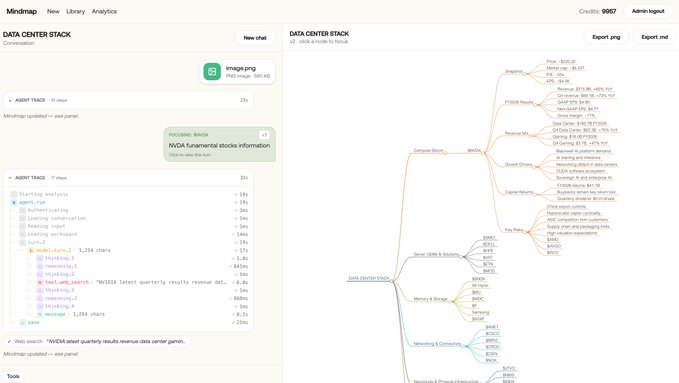Click the Market cap node
Viewport: 679px width, 383px height.
[565, 68]
